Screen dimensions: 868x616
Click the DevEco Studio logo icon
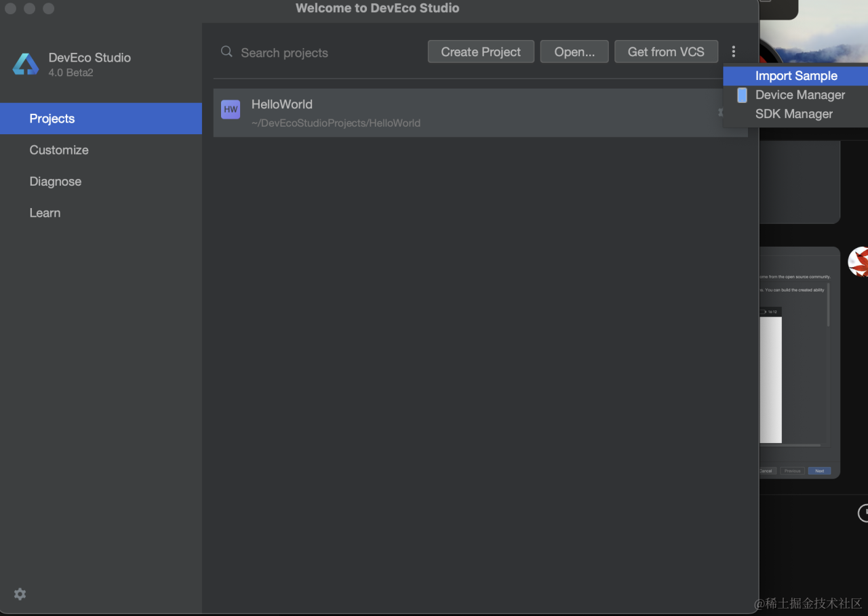(x=26, y=64)
